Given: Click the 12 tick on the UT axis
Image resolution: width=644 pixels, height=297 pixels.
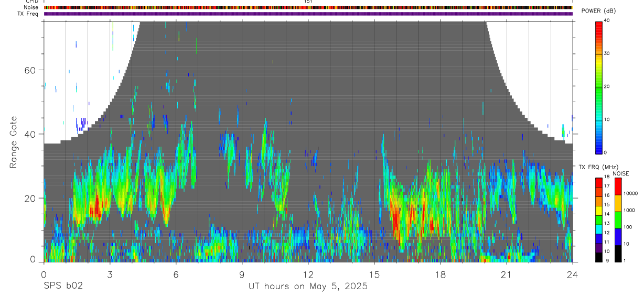Looking at the screenshot, I should coord(308,274).
